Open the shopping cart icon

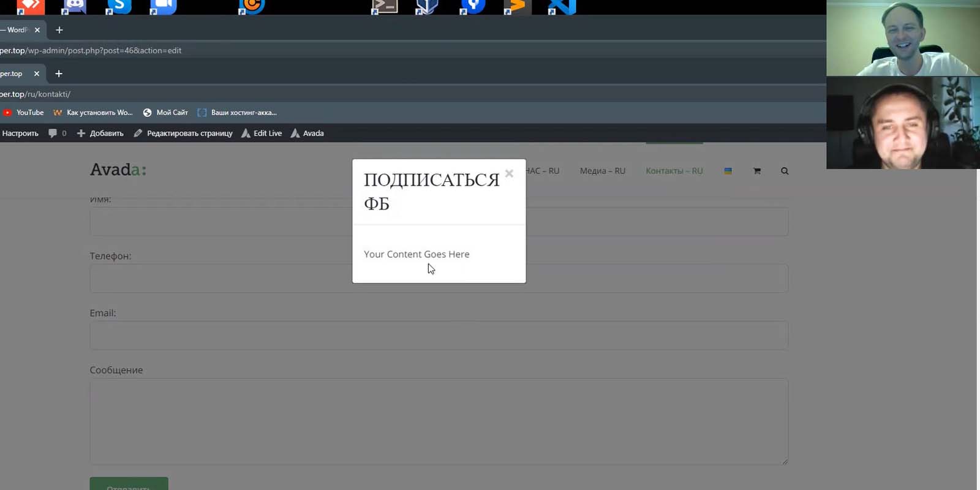[x=757, y=171]
